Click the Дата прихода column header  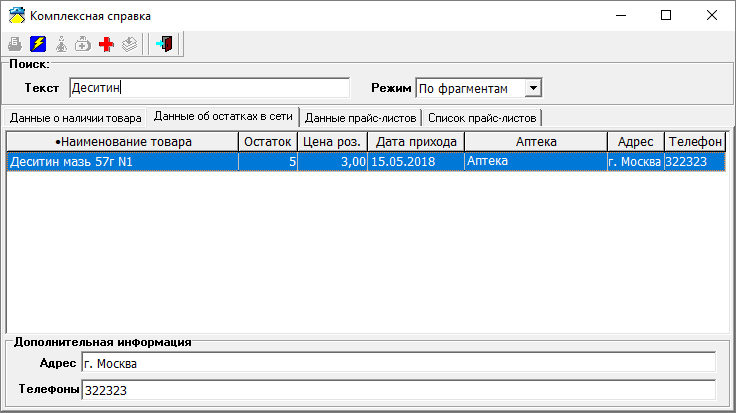[x=416, y=142]
